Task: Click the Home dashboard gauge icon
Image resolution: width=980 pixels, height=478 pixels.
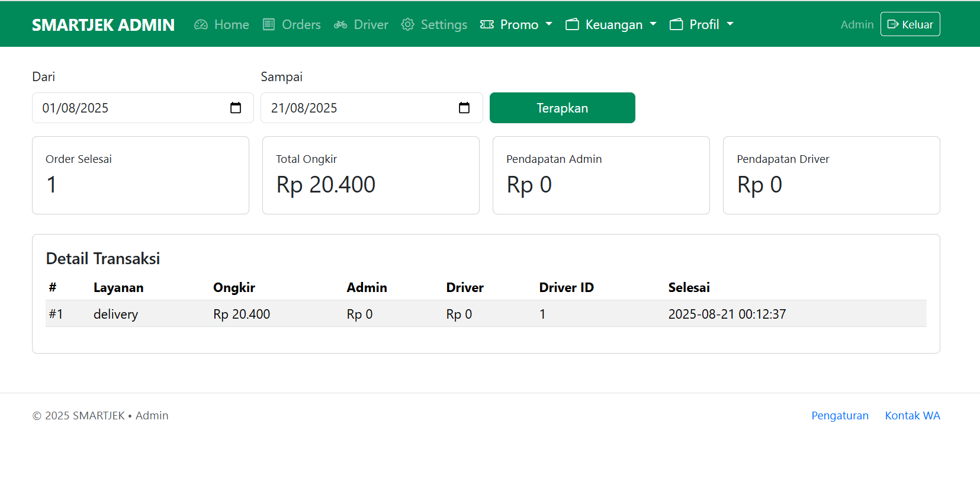Action: pyautogui.click(x=201, y=24)
